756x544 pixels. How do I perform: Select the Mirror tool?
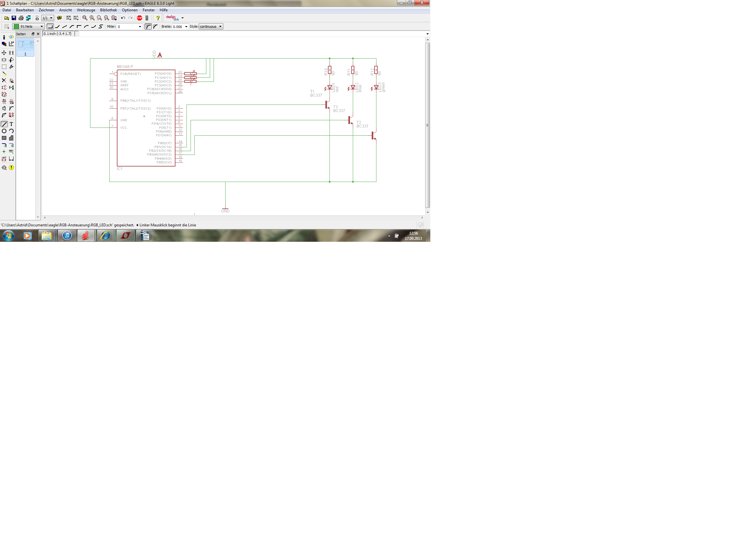coord(4,60)
